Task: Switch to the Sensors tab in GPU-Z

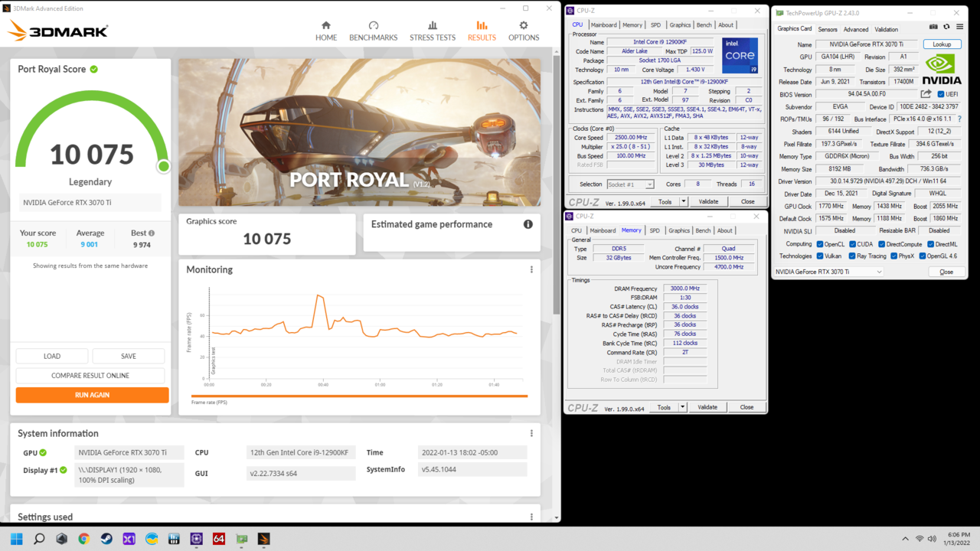Action: 828,29
